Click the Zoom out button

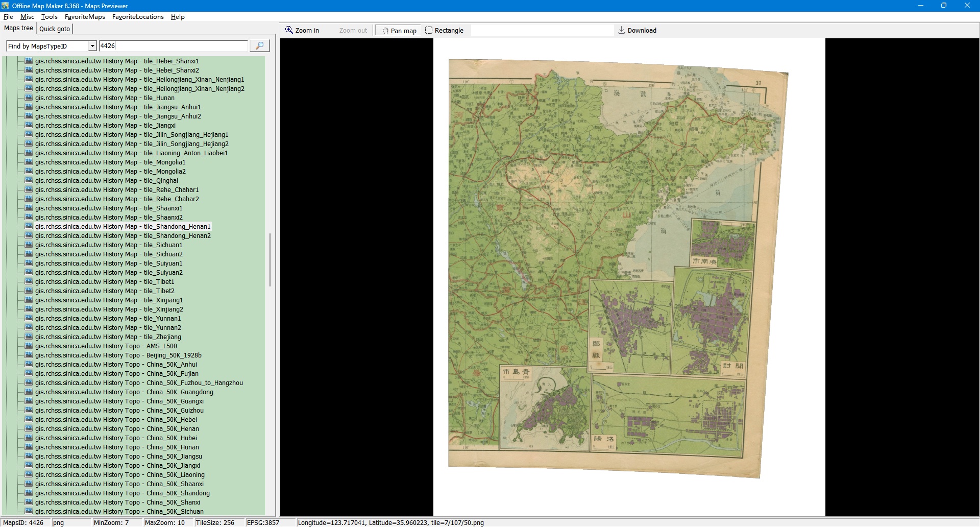353,31
